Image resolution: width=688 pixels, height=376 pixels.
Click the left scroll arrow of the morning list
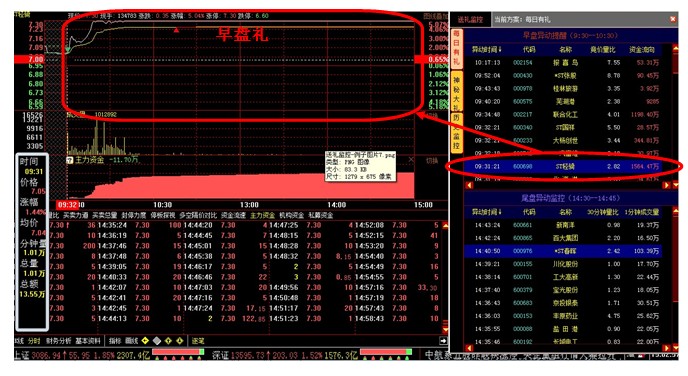click(x=469, y=185)
